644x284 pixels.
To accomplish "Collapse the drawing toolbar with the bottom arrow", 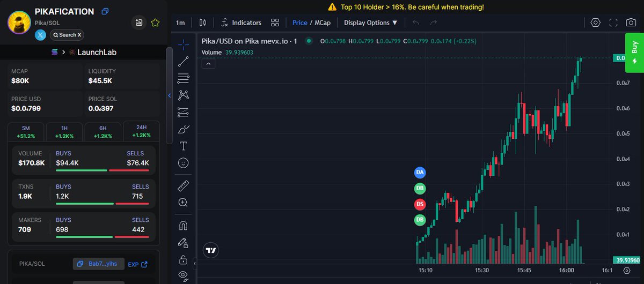I will 195,264.
